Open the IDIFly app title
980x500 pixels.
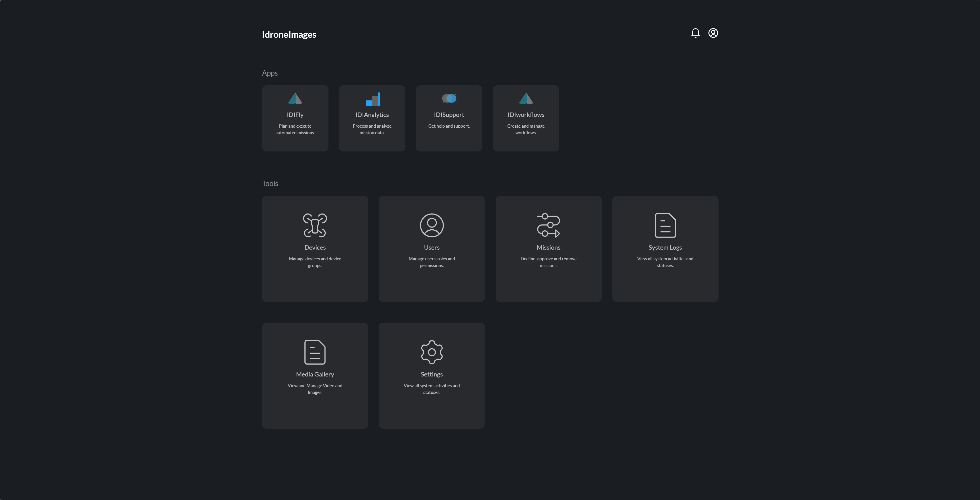click(x=295, y=115)
